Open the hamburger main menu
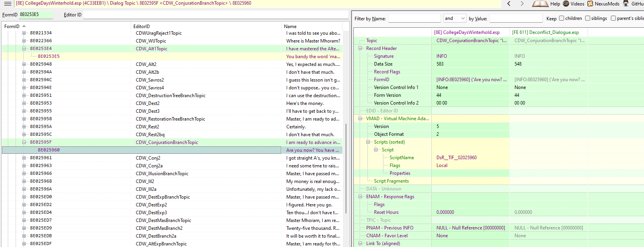 click(7, 4)
